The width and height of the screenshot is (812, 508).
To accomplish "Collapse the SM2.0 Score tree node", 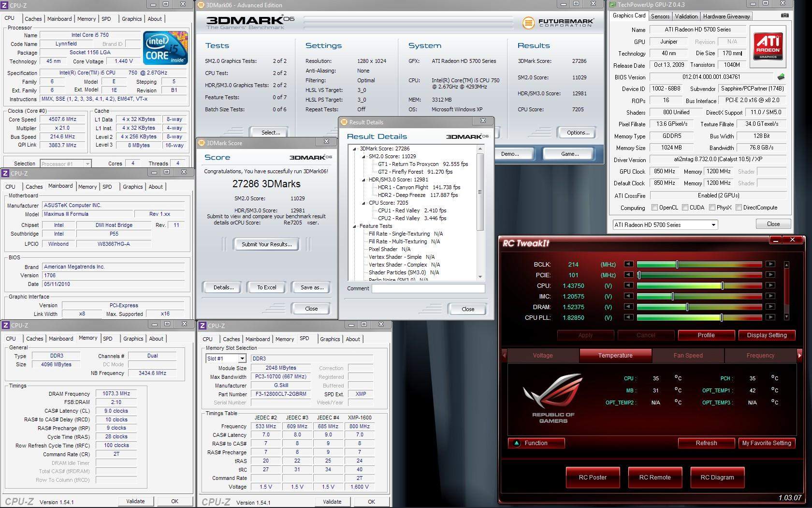I will [x=364, y=157].
